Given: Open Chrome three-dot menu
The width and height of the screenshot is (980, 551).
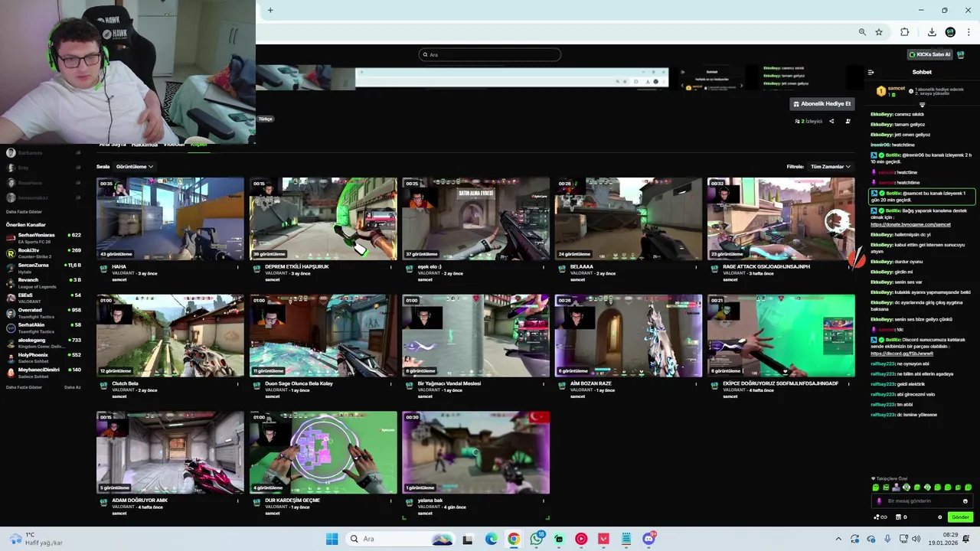Looking at the screenshot, I should 969,32.
